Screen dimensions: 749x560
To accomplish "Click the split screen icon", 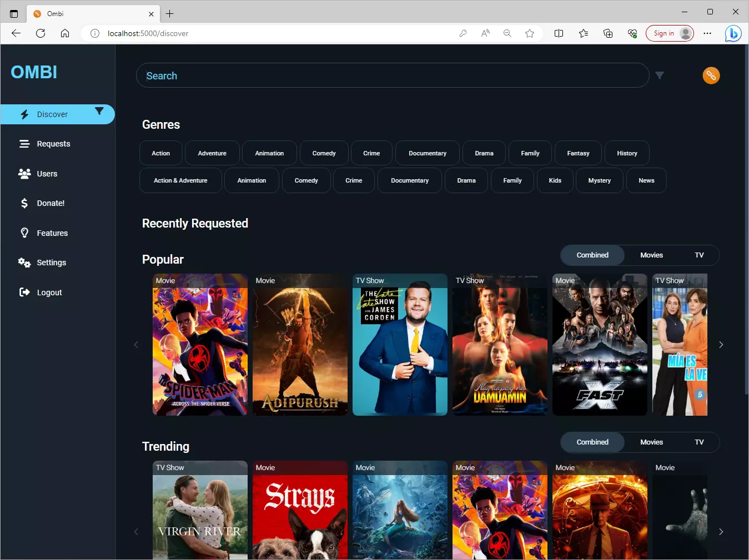I will [x=559, y=33].
